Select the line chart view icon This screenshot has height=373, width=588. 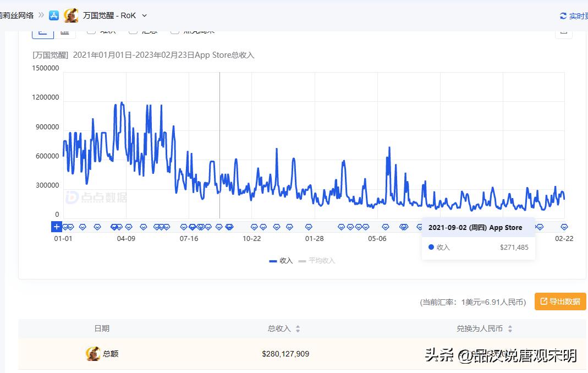coord(43,31)
